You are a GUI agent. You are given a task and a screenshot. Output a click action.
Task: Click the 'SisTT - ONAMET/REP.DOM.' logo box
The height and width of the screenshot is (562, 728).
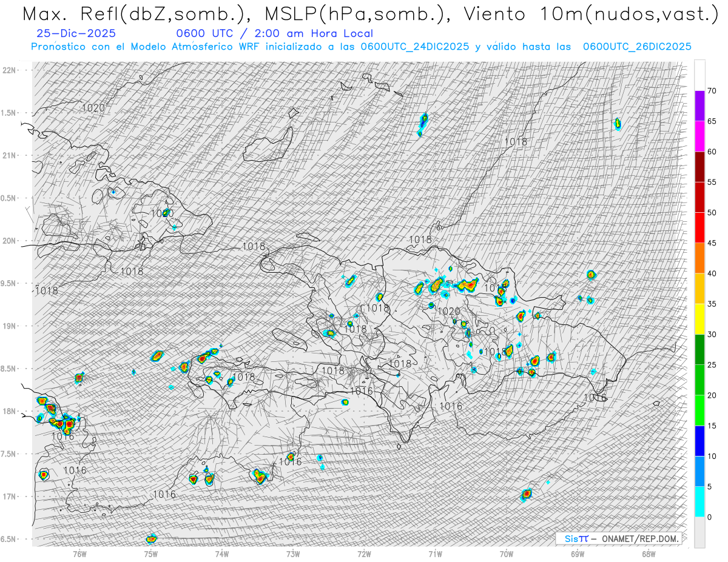point(618,538)
